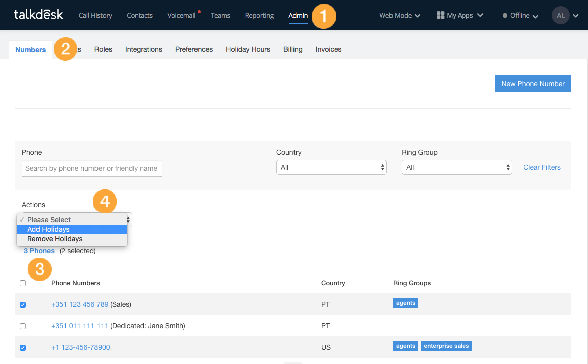
Task: Click the Country column header
Action: [x=333, y=283]
